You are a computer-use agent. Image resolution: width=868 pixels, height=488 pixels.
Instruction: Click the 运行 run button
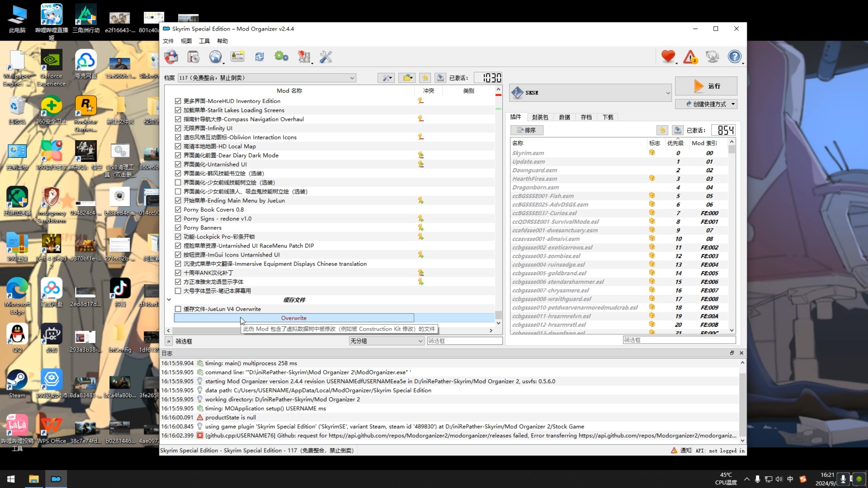706,86
